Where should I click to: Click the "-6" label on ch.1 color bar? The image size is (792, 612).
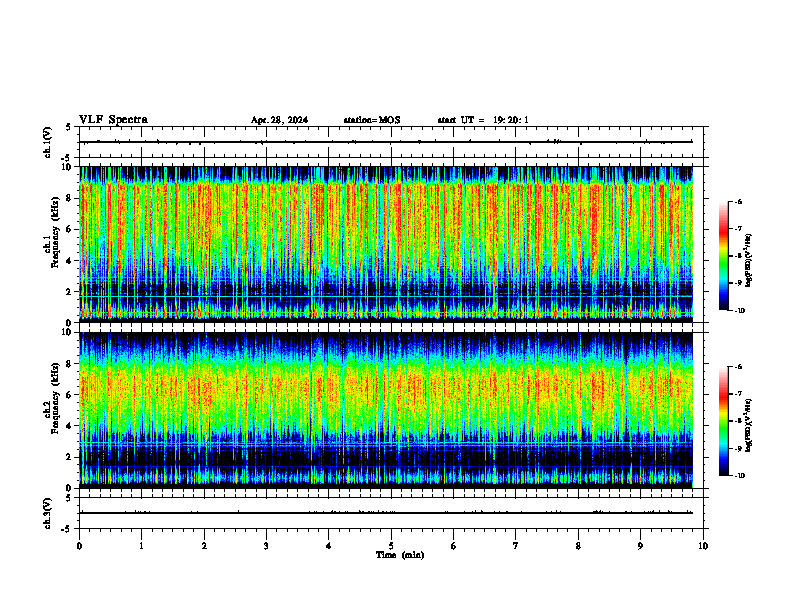click(x=738, y=201)
